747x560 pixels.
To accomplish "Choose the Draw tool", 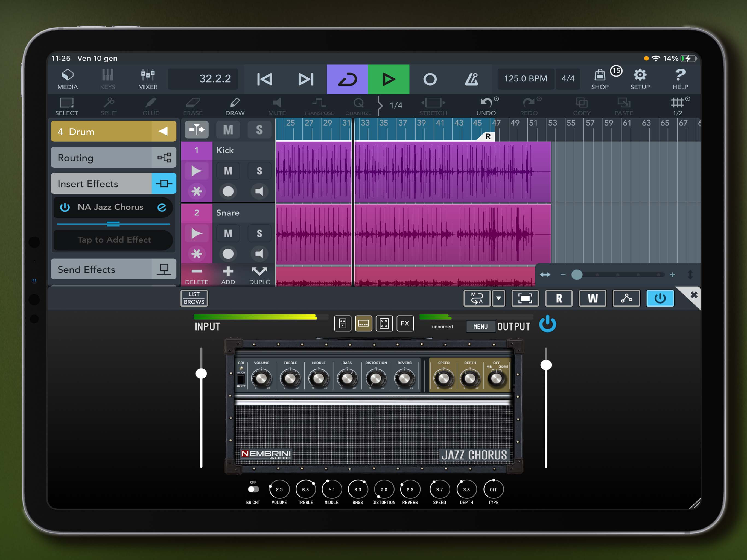I will (x=235, y=106).
